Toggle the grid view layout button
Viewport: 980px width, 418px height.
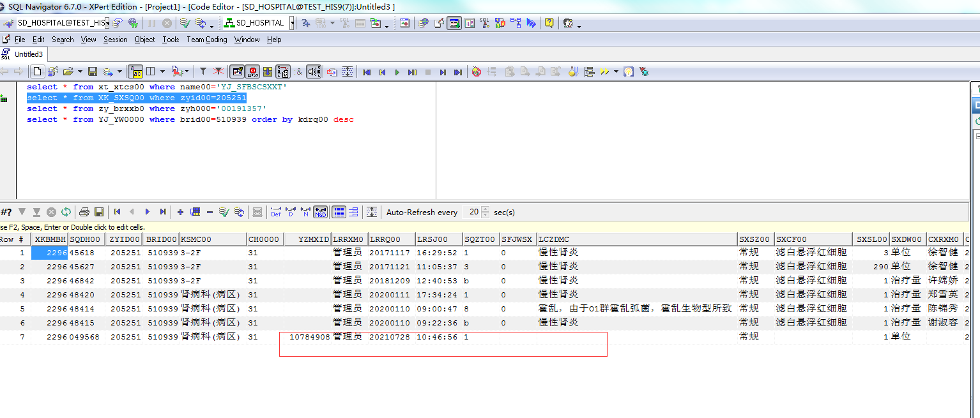point(339,212)
